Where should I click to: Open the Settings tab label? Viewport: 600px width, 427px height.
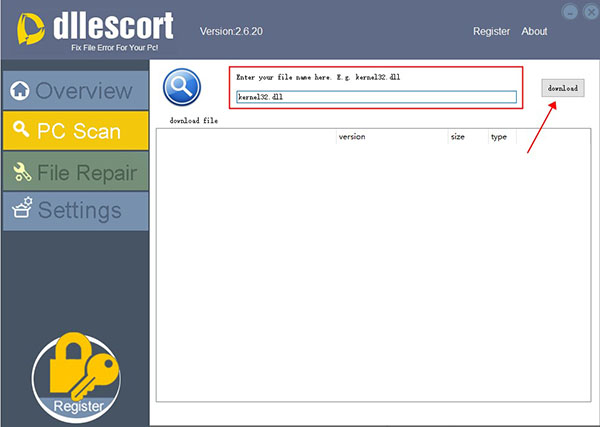tap(80, 210)
